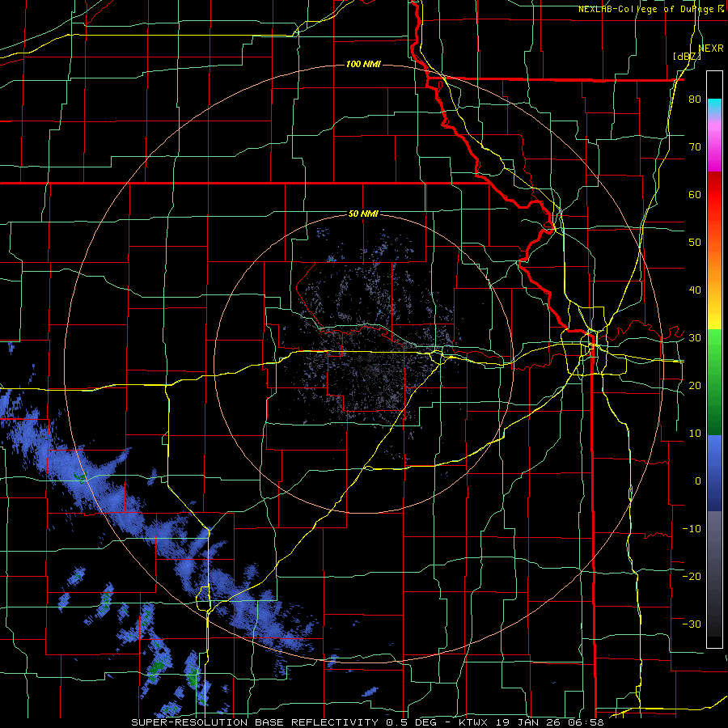Click the dBZ units label above color scale
728x728 pixels.
(x=687, y=56)
